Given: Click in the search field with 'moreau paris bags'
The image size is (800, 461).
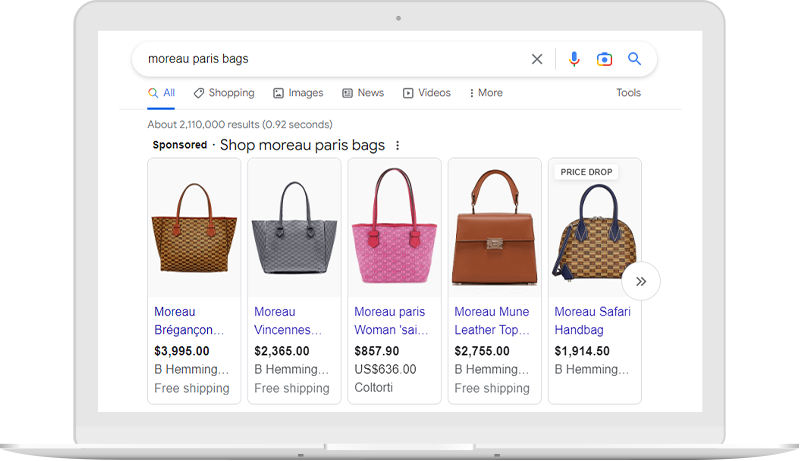Looking at the screenshot, I should 330,59.
